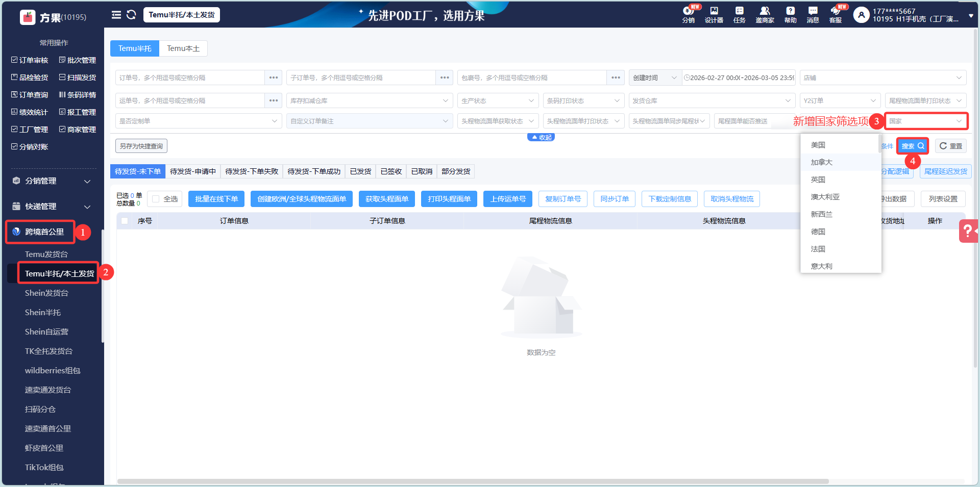Click the 运单号 input field

pyautogui.click(x=190, y=100)
